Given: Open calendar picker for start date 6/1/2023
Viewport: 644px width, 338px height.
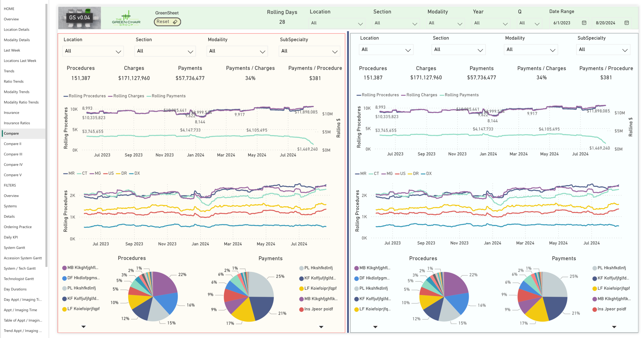Looking at the screenshot, I should click(584, 23).
